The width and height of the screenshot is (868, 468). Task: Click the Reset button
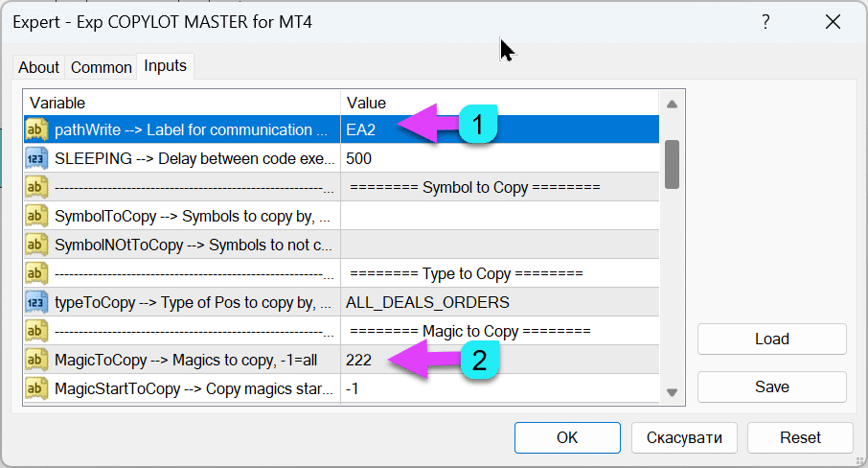(800, 437)
